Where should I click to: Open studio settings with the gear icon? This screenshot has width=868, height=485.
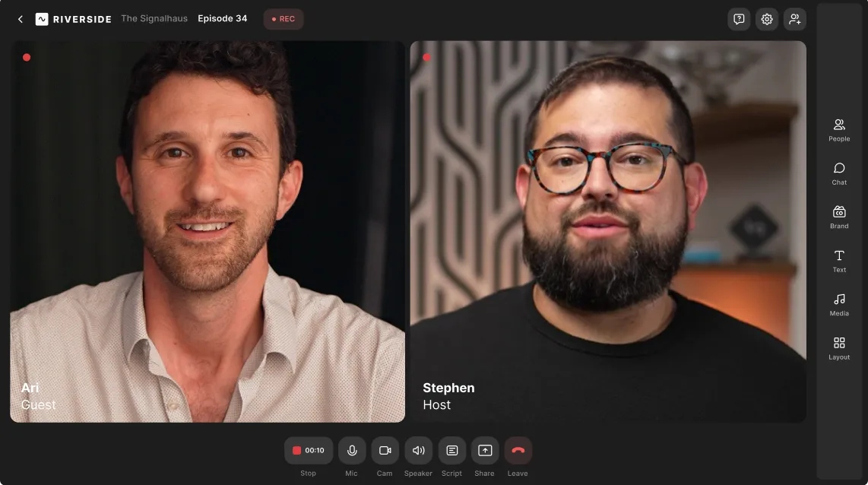coord(766,18)
